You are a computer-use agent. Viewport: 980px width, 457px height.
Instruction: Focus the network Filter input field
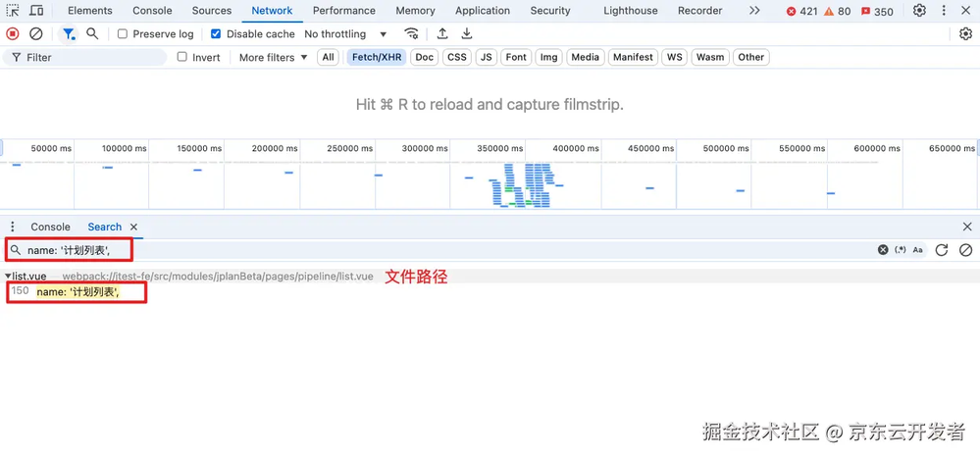coord(85,58)
